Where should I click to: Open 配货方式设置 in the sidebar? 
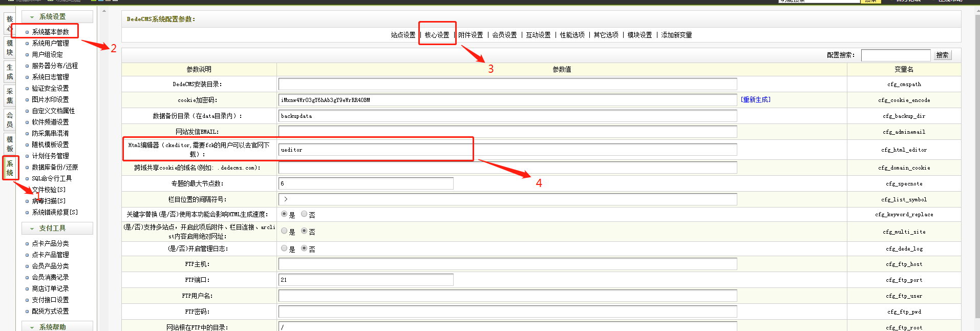50,311
